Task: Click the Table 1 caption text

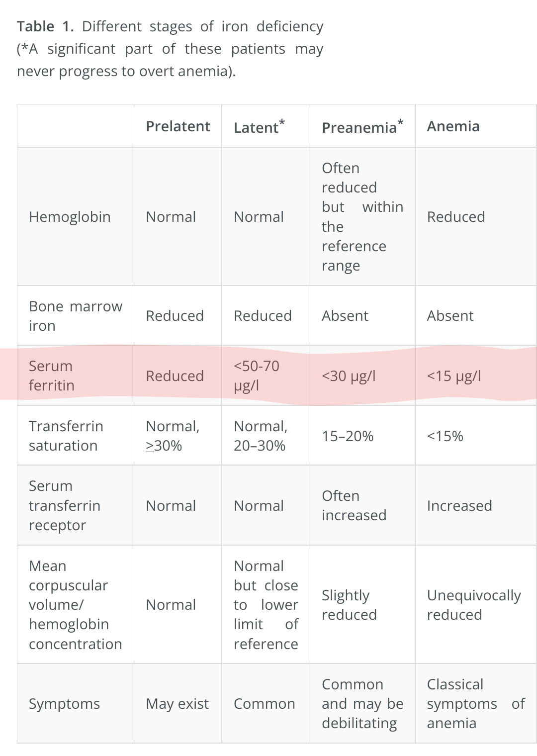Action: pos(170,49)
